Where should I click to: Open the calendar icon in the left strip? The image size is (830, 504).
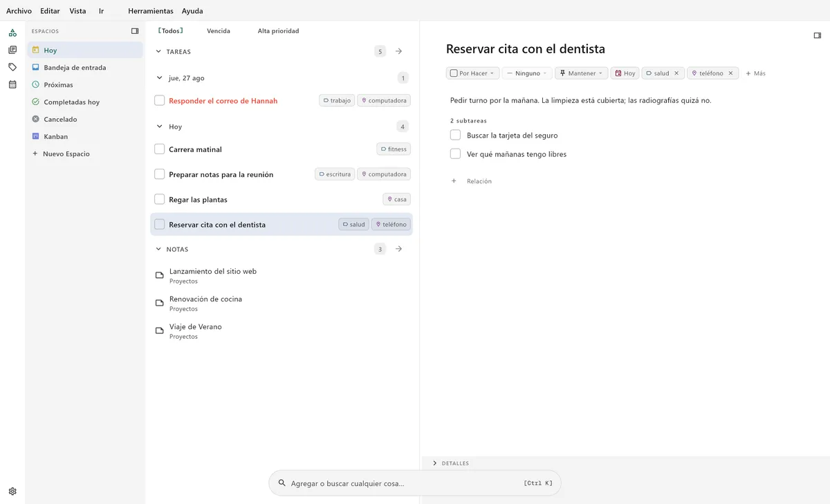(x=12, y=84)
